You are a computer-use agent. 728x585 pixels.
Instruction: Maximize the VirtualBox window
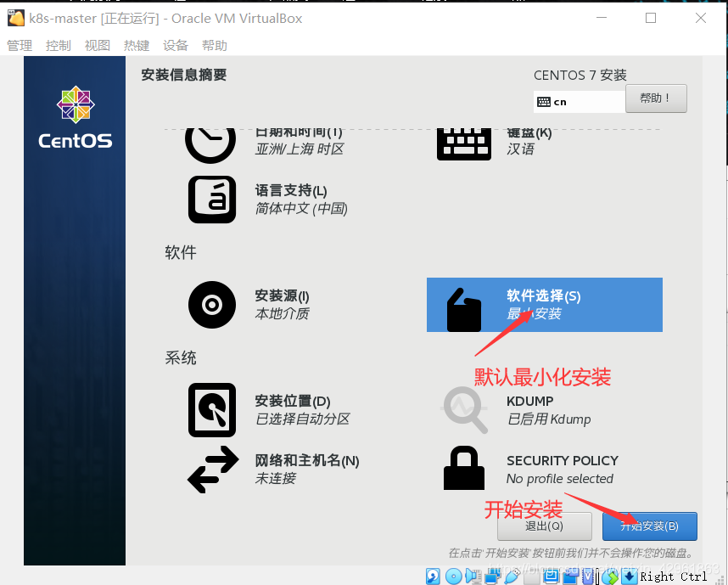pos(651,18)
